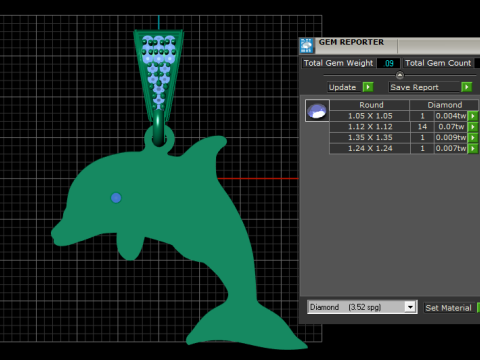The image size is (480, 360).
Task: Collapse panel using the round arrow handle
Action: pos(400,75)
